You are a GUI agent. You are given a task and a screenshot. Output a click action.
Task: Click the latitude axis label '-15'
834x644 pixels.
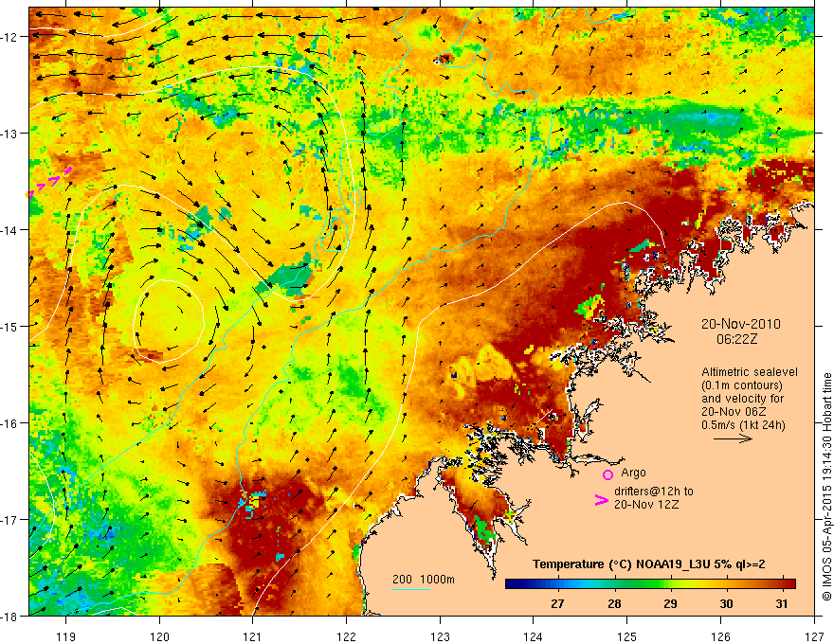(10, 327)
